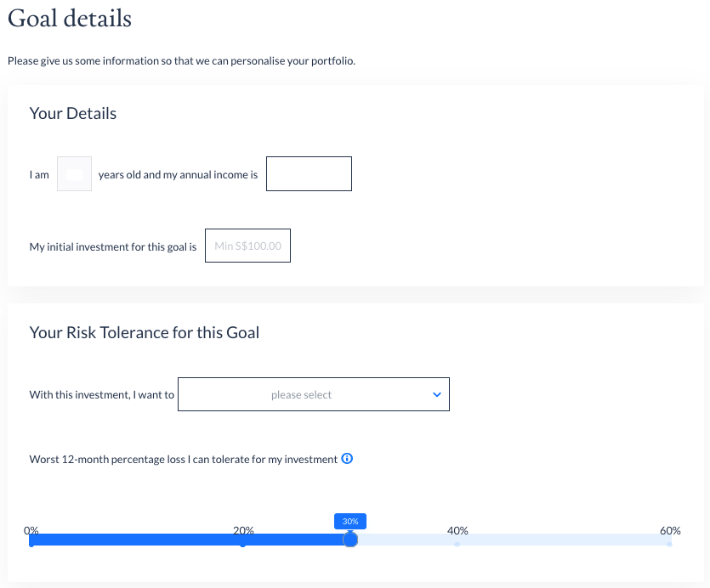
Task: Focus the initial investment Min S$100.00 field
Action: [x=247, y=246]
